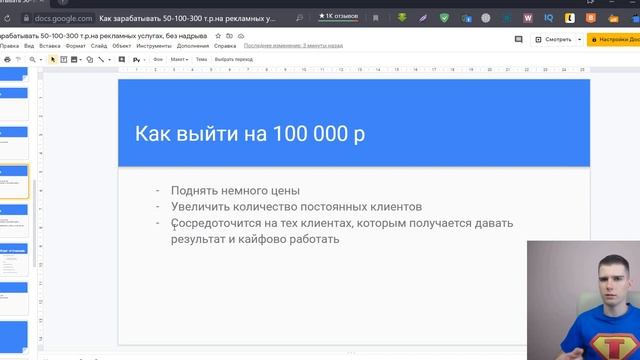Select the Shape tool
Screen dimensions: 640x360
pyautogui.click(x=90, y=60)
